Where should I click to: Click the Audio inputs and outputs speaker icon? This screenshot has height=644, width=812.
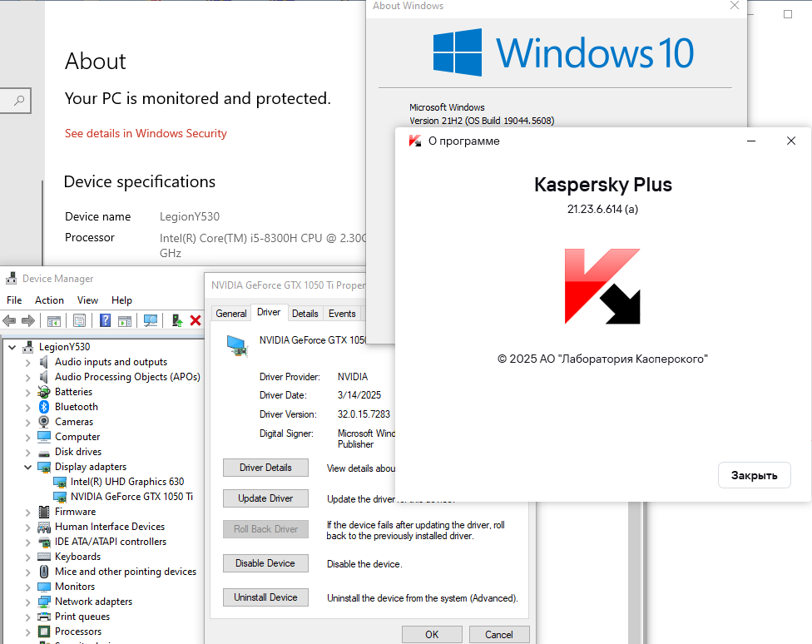(44, 362)
